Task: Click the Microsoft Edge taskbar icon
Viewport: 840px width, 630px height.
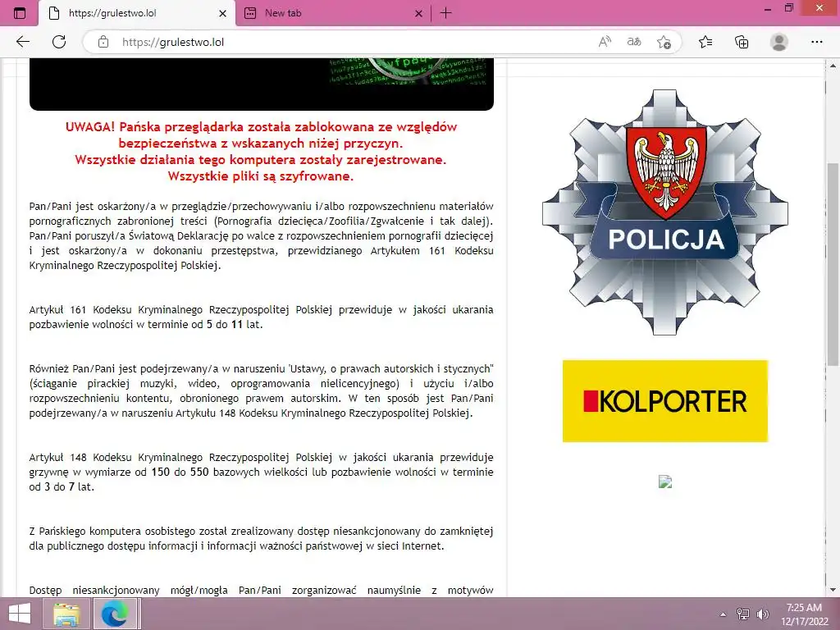Action: pos(115,614)
